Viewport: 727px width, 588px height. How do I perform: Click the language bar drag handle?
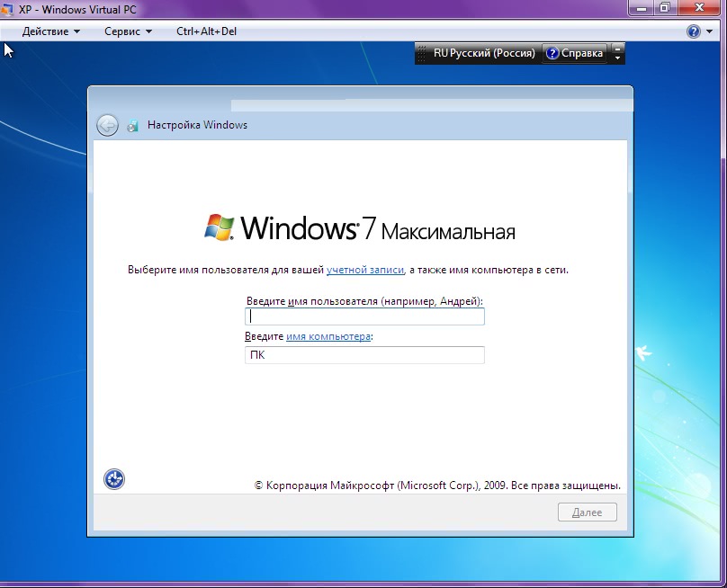pos(421,53)
